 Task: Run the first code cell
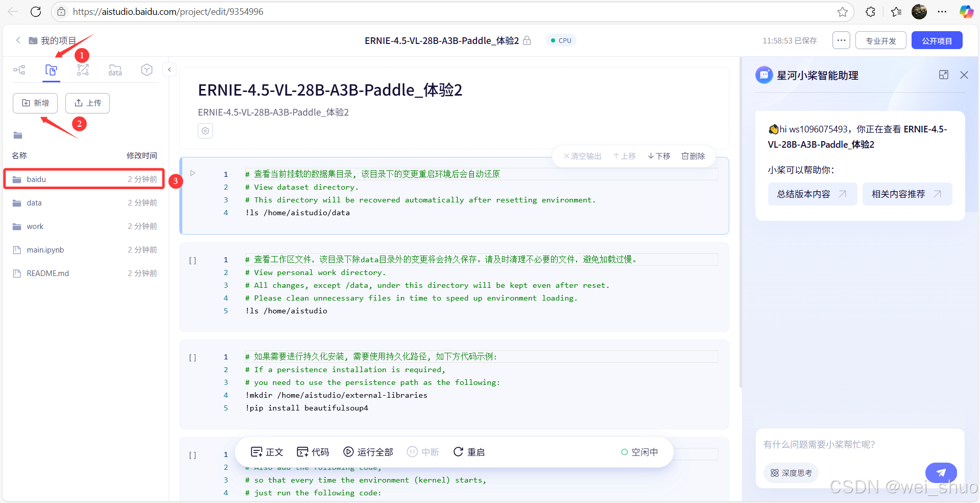pyautogui.click(x=193, y=173)
